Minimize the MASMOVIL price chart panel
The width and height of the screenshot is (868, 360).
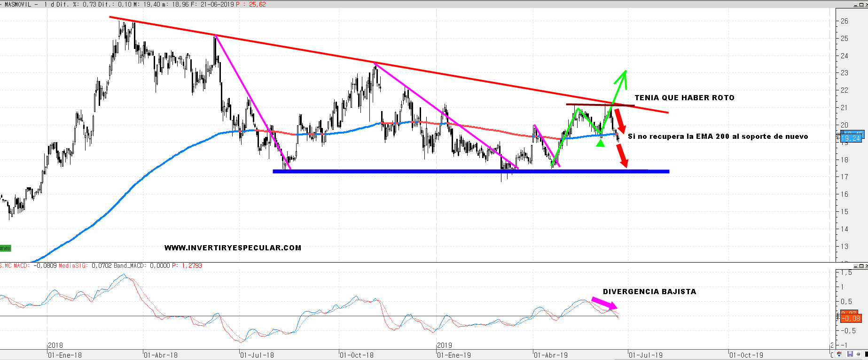point(855,4)
